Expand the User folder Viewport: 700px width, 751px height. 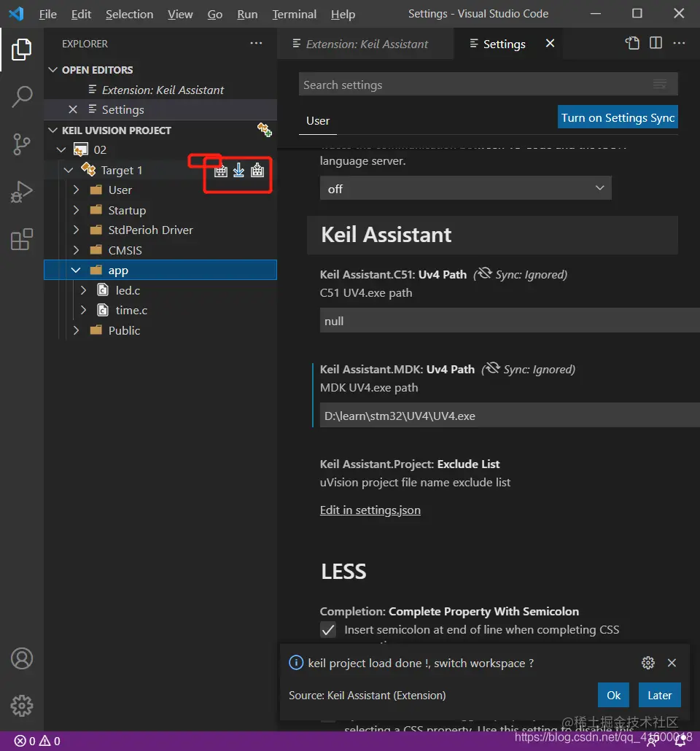pyautogui.click(x=76, y=190)
